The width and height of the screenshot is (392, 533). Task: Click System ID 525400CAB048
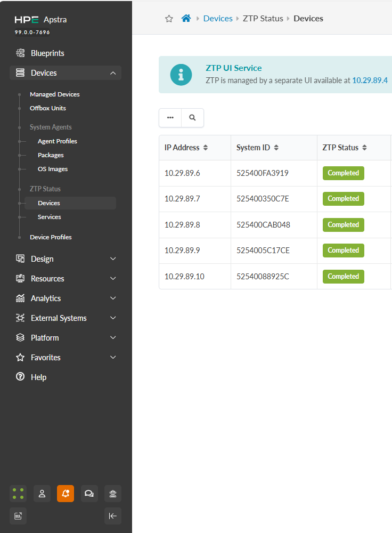263,225
